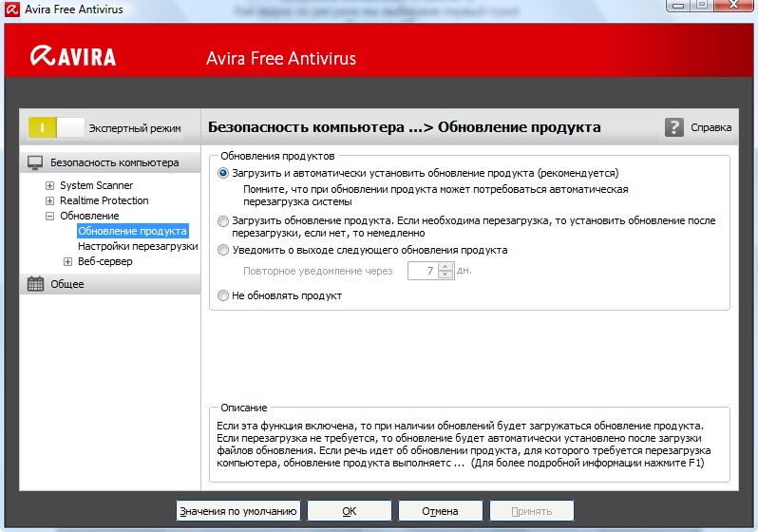Select the Веб-сервер tree item
This screenshot has height=532, width=758.
tap(104, 261)
